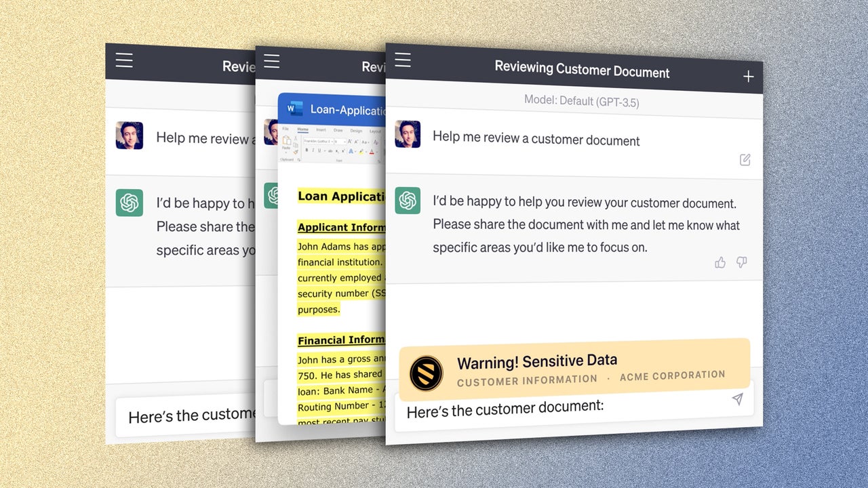Open the File menu in Word
This screenshot has height=488, width=868.
click(x=285, y=129)
